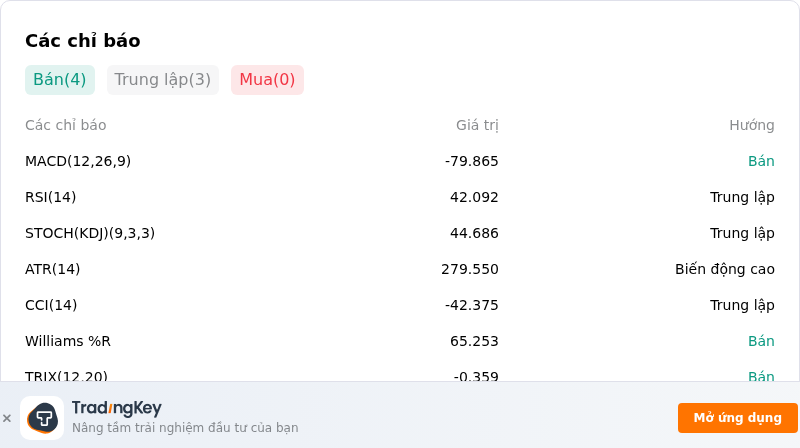Viewport: 800px width, 448px height.
Task: Click the Hướng column header
Action: (752, 125)
